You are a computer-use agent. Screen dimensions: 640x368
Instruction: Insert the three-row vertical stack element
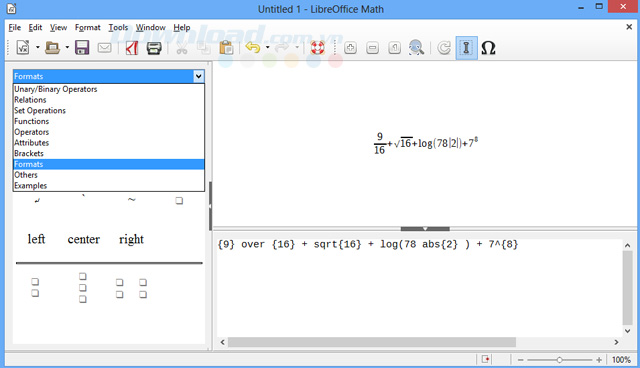83,288
